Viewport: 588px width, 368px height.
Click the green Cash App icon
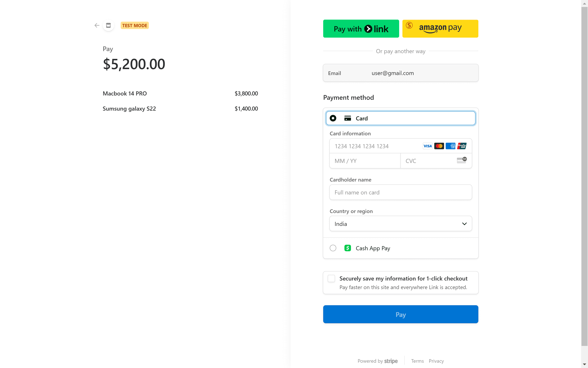(347, 248)
